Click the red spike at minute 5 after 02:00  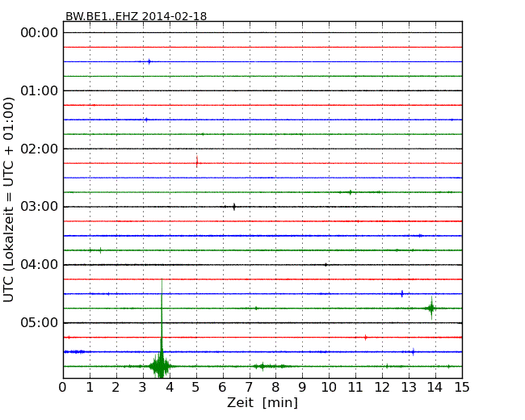click(197, 162)
